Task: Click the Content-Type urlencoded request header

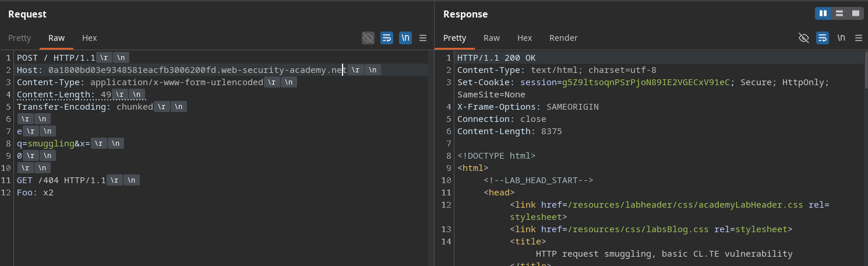Action: (157, 82)
